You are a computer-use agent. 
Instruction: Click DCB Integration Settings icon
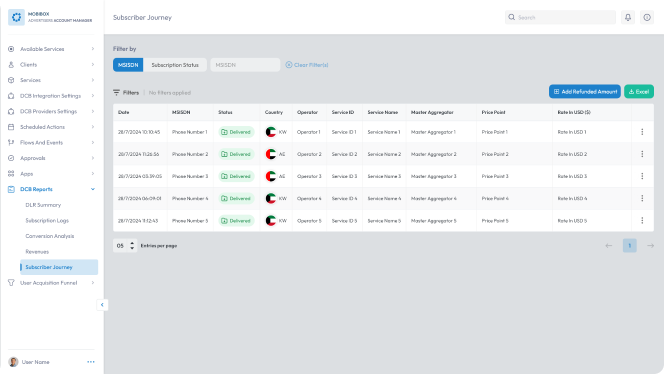(11, 96)
